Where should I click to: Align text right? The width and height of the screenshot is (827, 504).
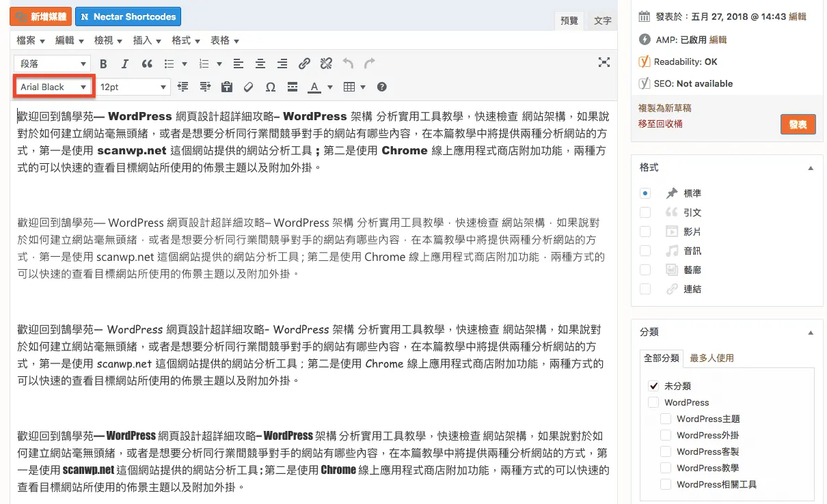coord(282,64)
